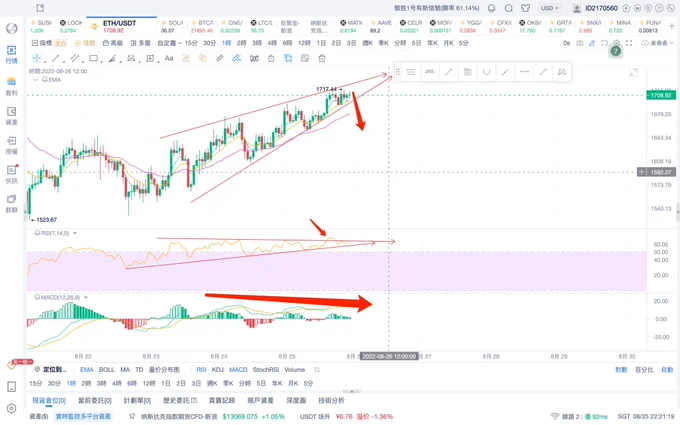Viewport: 680px width, 425px height.
Task: Select the trend line drawing tool
Action: 56,58
